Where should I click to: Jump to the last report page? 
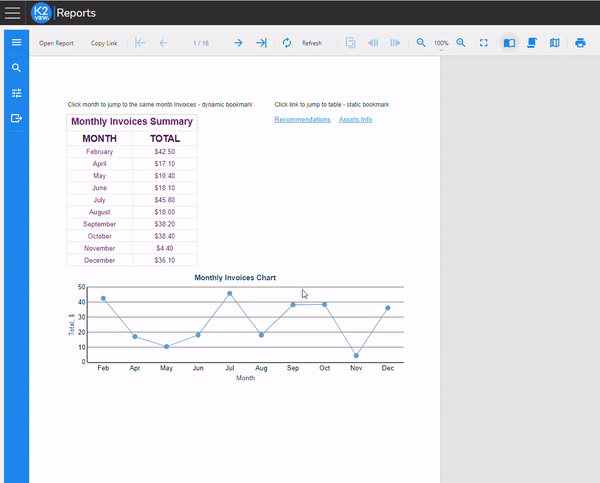pyautogui.click(x=261, y=43)
